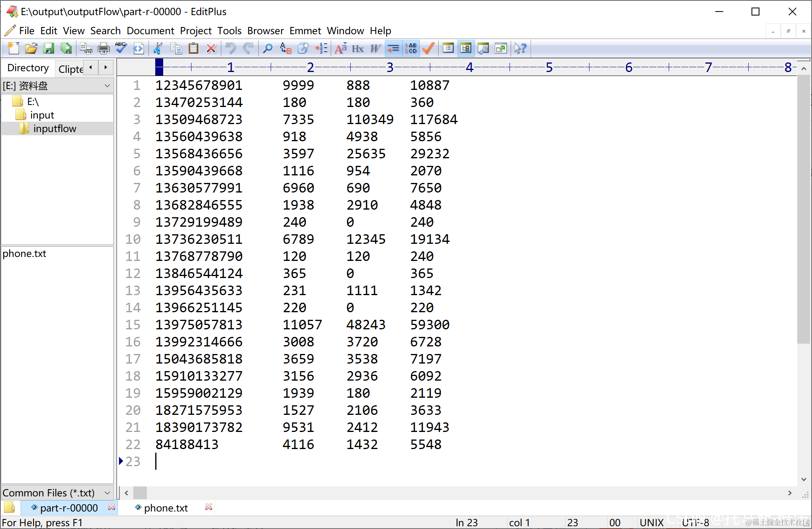Click the Cut scissors icon
This screenshot has width=812, height=529.
tap(158, 49)
